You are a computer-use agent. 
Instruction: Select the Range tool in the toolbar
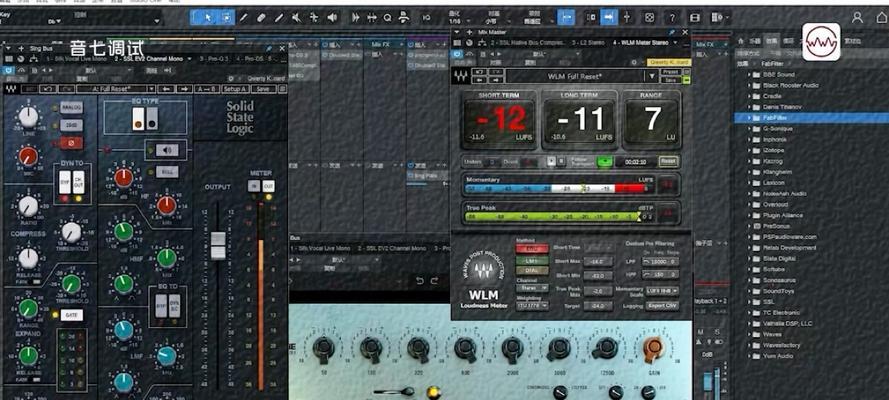226,18
